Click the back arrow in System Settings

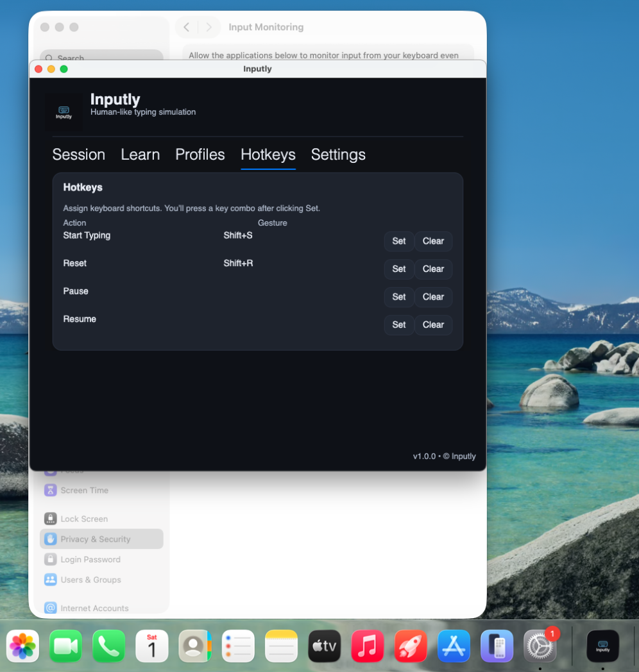(x=186, y=27)
